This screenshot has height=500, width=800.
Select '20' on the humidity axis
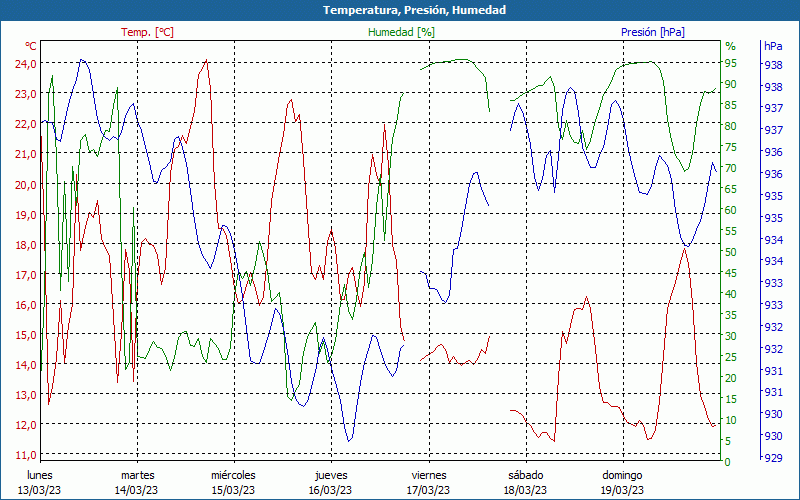tap(731, 378)
